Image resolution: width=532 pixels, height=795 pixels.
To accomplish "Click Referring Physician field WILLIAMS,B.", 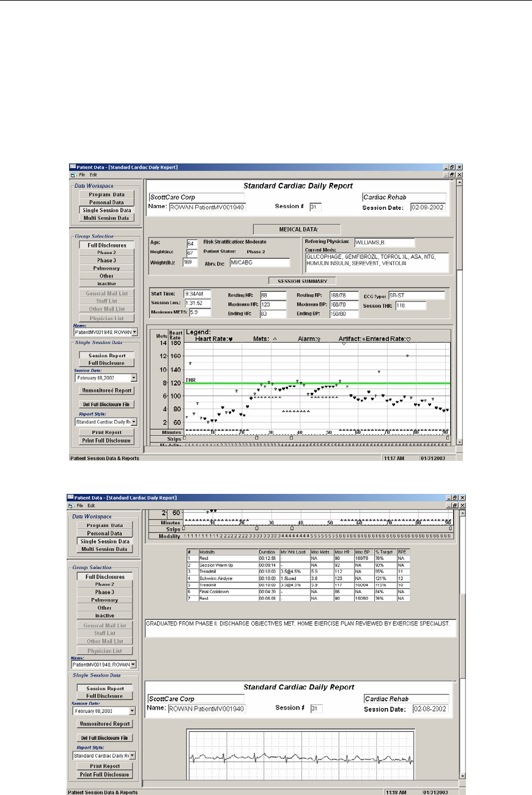I will coord(384,242).
